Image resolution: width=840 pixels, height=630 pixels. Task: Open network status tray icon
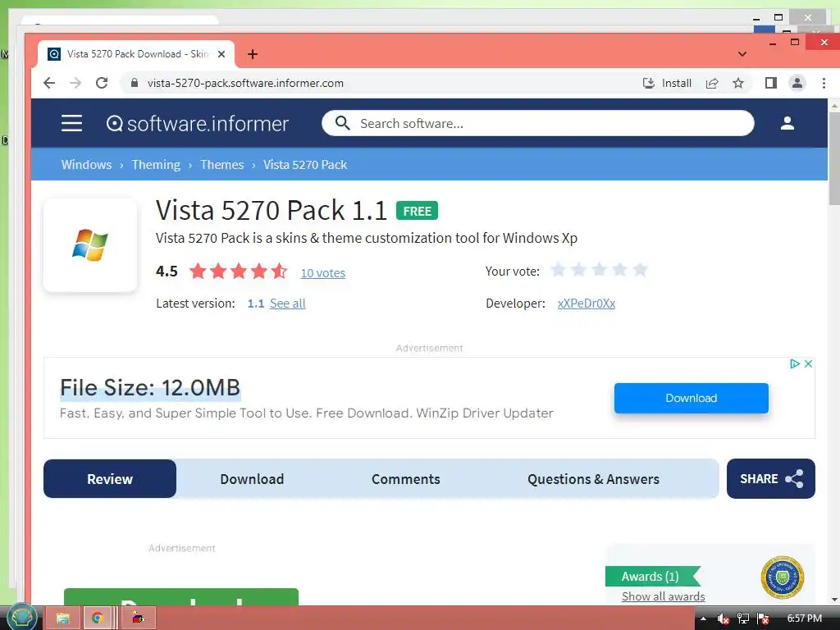743,619
